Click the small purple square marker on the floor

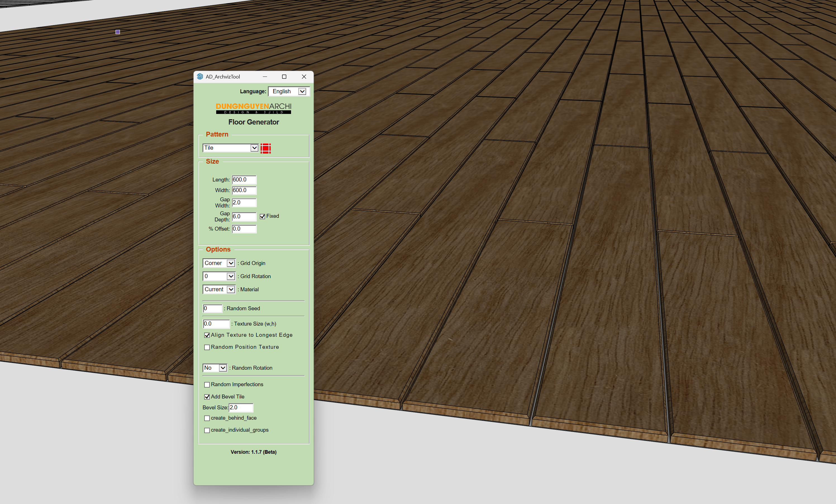click(x=118, y=32)
